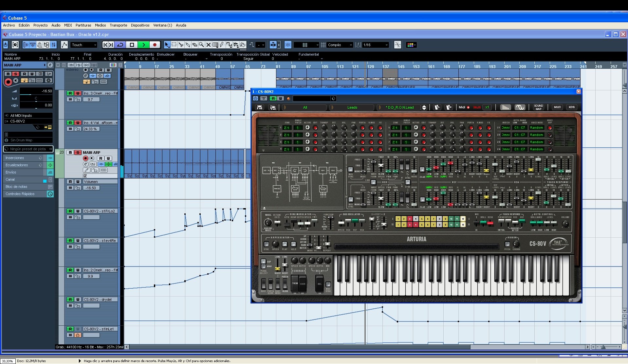Open Ningún preset de pista field

[28, 149]
